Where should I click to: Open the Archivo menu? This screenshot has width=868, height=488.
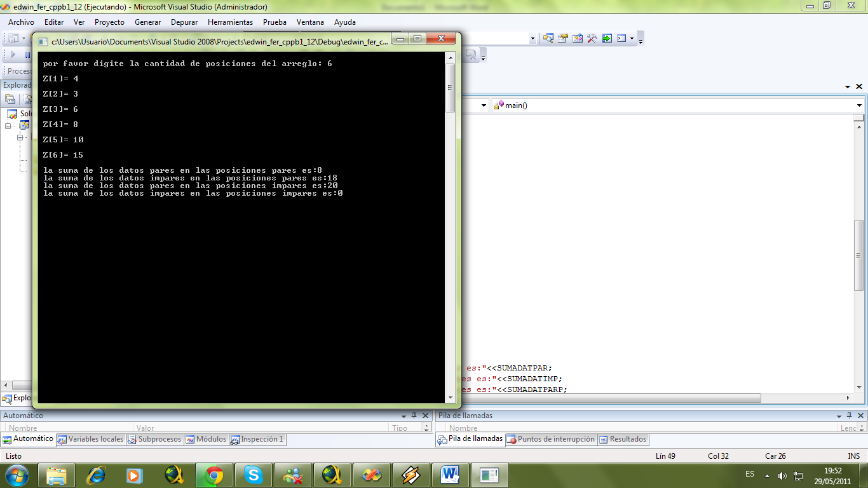click(21, 22)
